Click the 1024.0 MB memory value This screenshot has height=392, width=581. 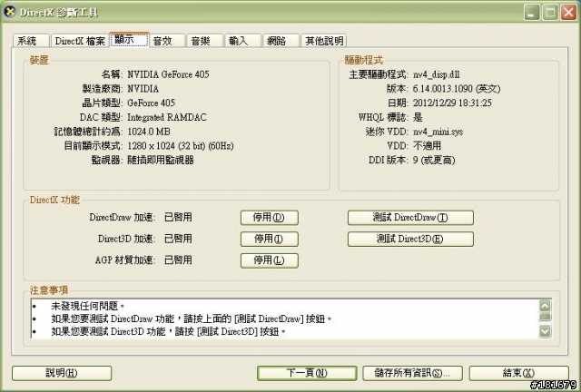(x=149, y=132)
